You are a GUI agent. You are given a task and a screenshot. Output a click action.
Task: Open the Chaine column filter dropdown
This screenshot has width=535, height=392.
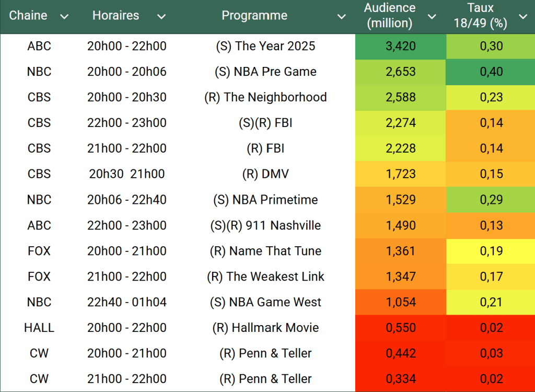tap(64, 17)
